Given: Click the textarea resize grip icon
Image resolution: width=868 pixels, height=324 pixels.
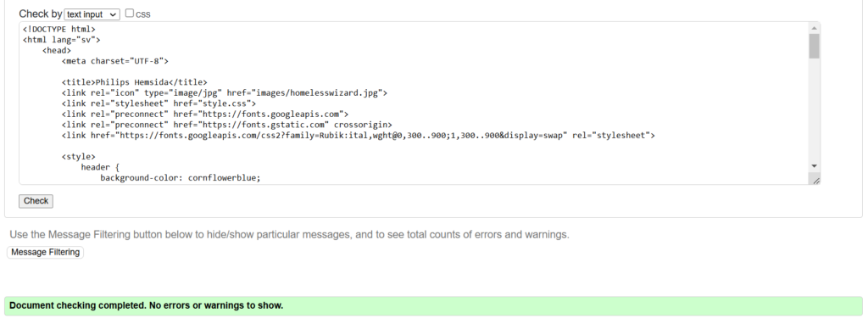Looking at the screenshot, I should [x=815, y=180].
